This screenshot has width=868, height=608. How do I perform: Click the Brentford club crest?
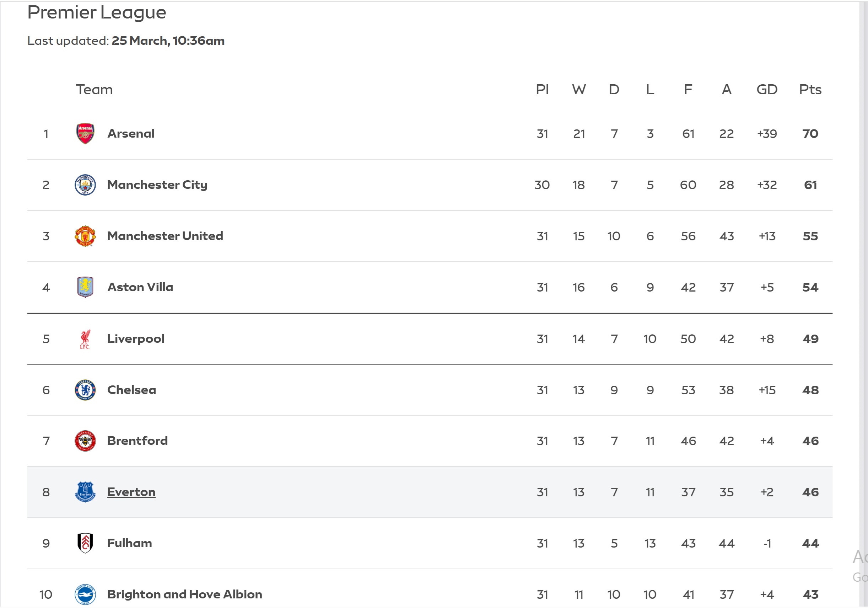tap(85, 441)
